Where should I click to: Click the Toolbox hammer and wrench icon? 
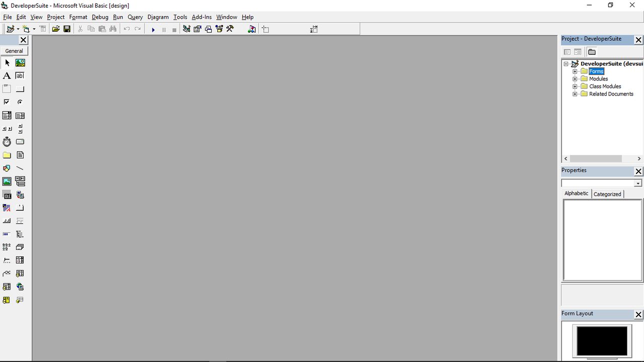coord(230,29)
